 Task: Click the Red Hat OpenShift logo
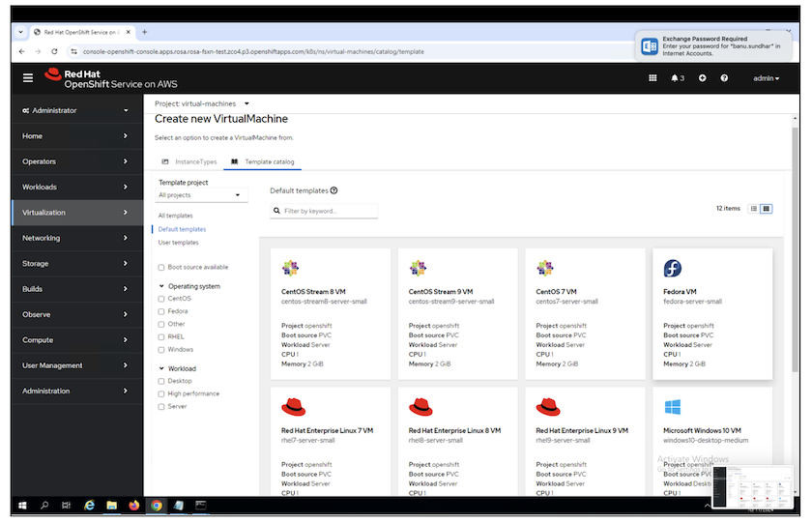pos(110,78)
